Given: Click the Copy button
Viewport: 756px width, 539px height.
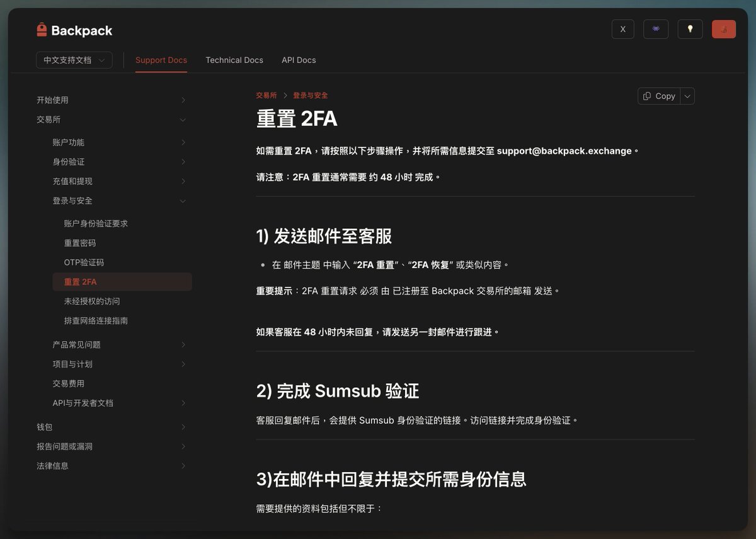Looking at the screenshot, I should click(x=658, y=96).
